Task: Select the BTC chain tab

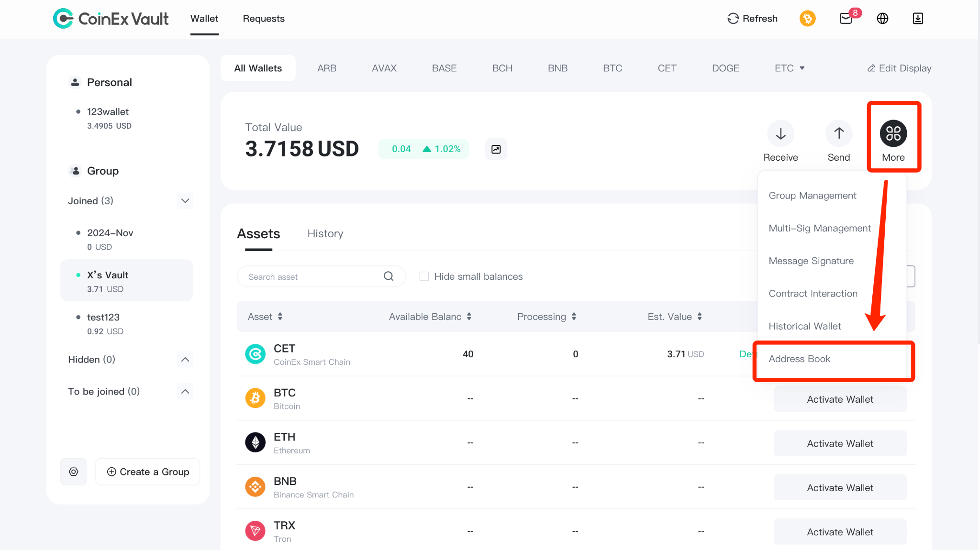Action: (x=612, y=68)
